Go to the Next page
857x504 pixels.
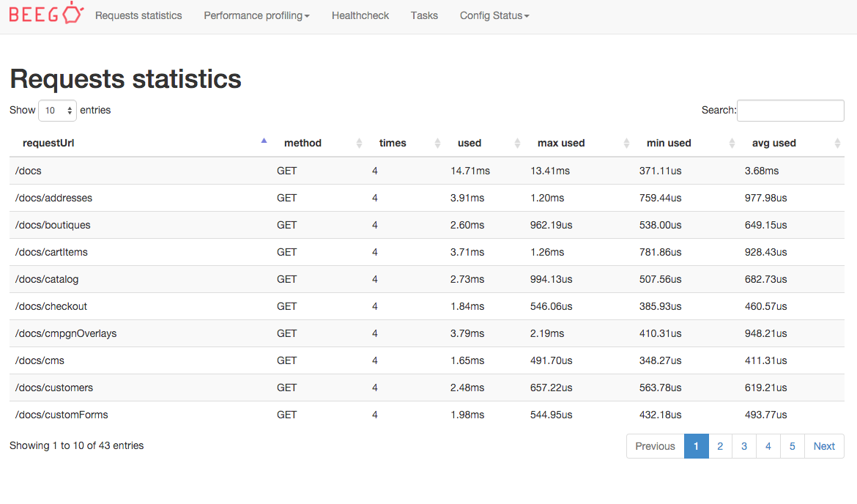pyautogui.click(x=824, y=446)
